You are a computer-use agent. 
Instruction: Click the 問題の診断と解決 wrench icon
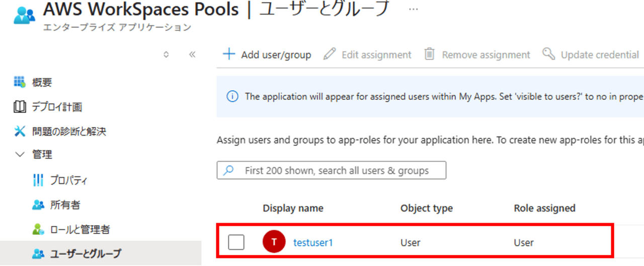pyautogui.click(x=20, y=131)
